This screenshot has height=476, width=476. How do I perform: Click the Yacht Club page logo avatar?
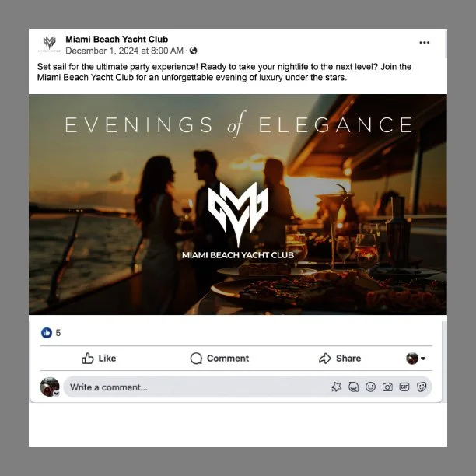point(50,44)
